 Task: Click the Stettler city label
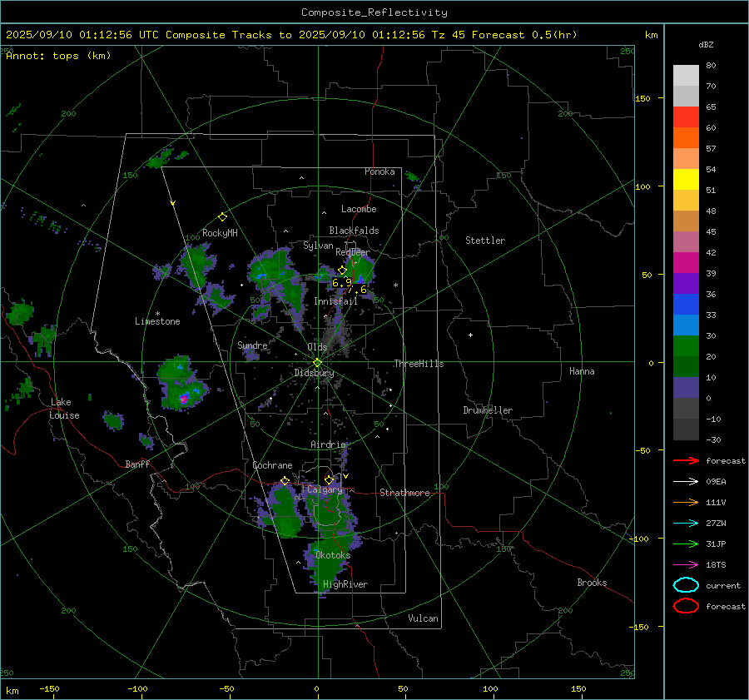[x=485, y=241]
